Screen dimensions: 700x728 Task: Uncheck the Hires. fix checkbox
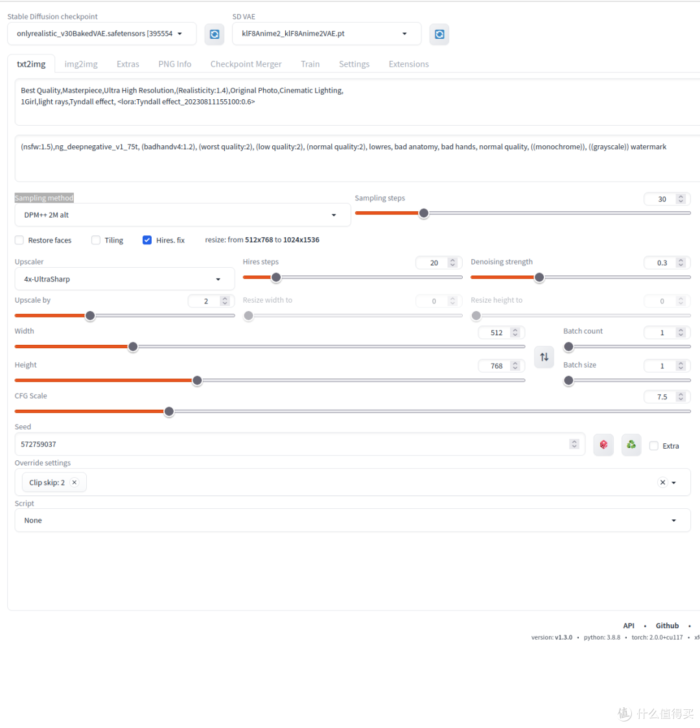click(x=147, y=240)
